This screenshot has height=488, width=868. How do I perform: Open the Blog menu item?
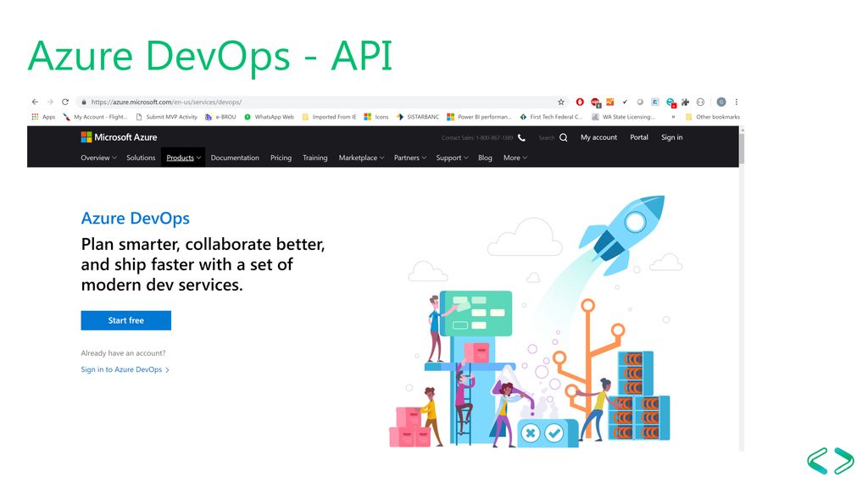(485, 158)
